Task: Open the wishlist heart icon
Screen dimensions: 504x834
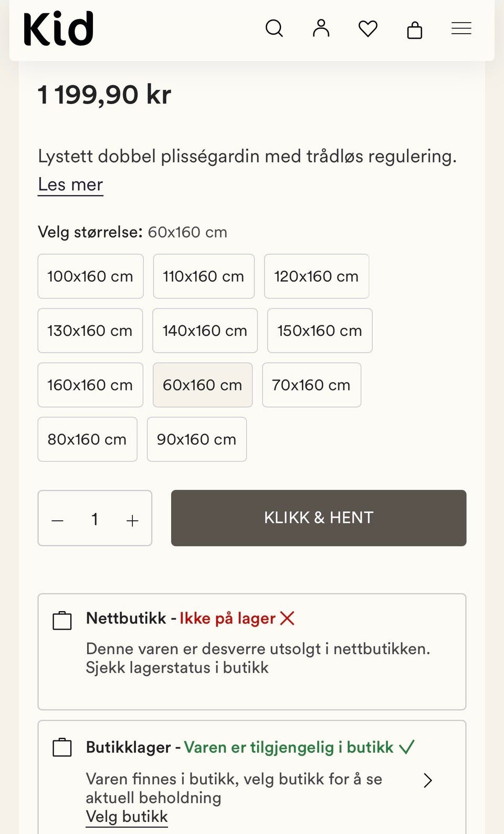Action: pyautogui.click(x=367, y=28)
